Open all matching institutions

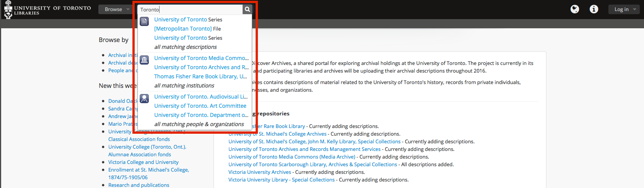[184, 86]
